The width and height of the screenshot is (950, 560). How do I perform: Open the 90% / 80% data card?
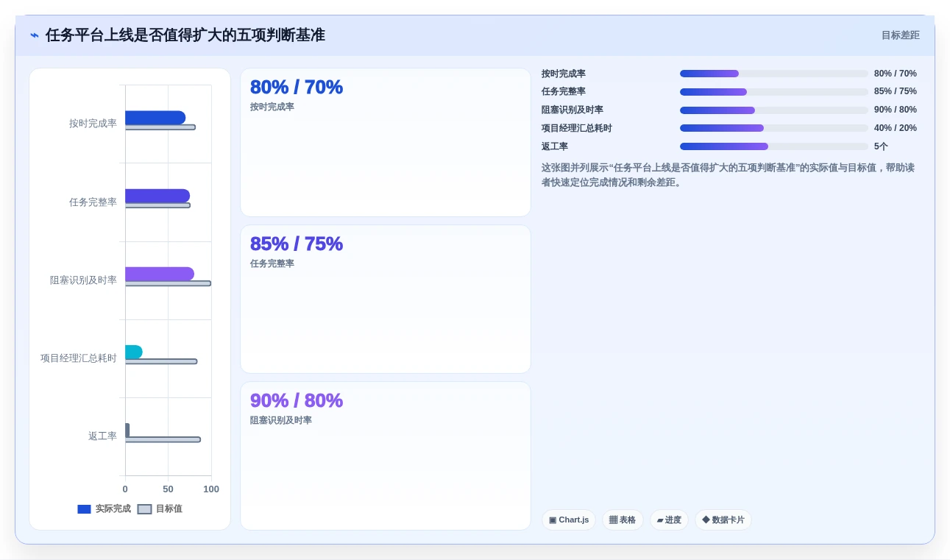pos(386,456)
